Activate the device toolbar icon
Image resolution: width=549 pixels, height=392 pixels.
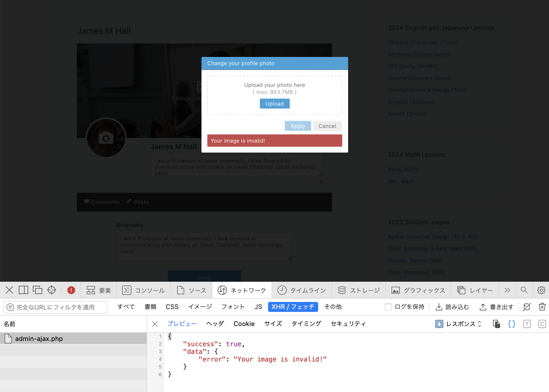23,290
